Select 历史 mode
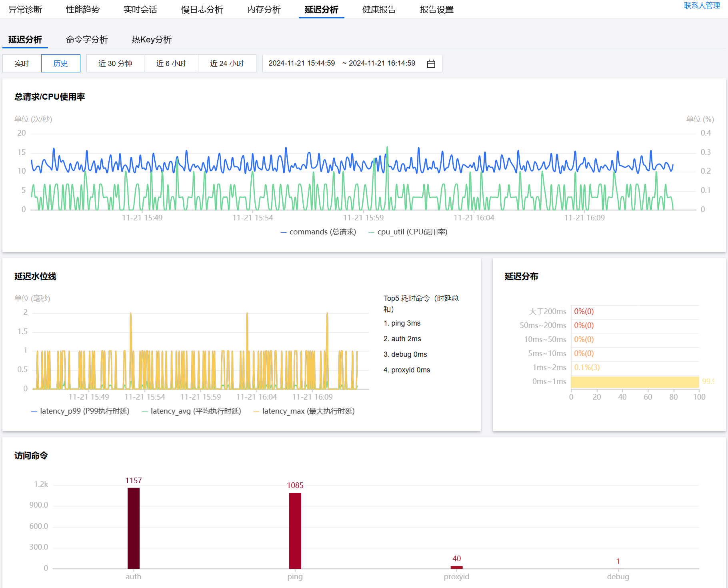Screen dimensions: 728x588 [x=60, y=64]
